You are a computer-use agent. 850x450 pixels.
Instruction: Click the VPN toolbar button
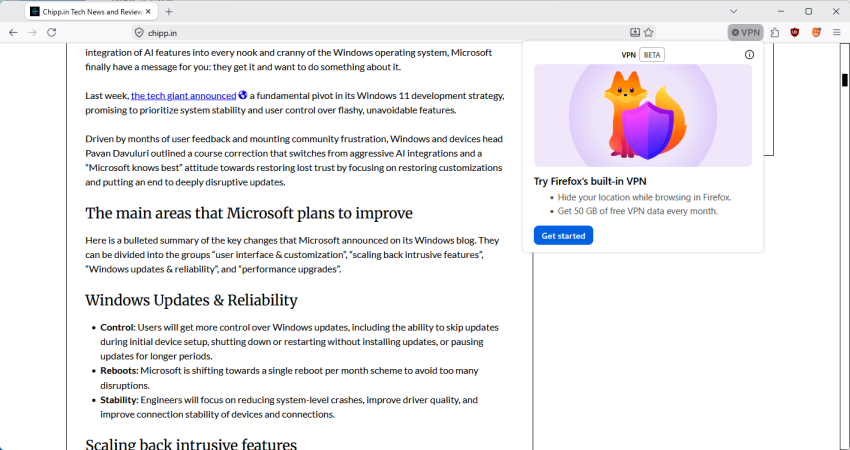click(745, 32)
